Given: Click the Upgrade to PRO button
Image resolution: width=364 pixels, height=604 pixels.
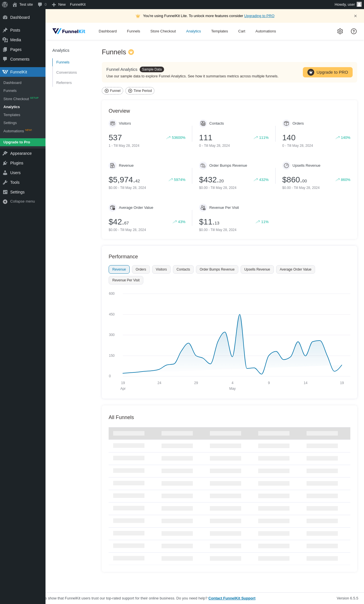Looking at the screenshot, I should (x=328, y=72).
